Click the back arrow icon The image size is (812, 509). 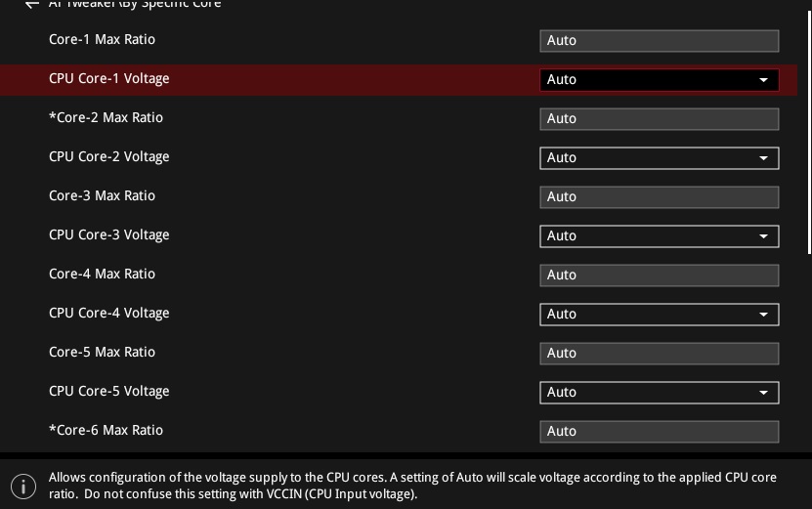coord(31,4)
